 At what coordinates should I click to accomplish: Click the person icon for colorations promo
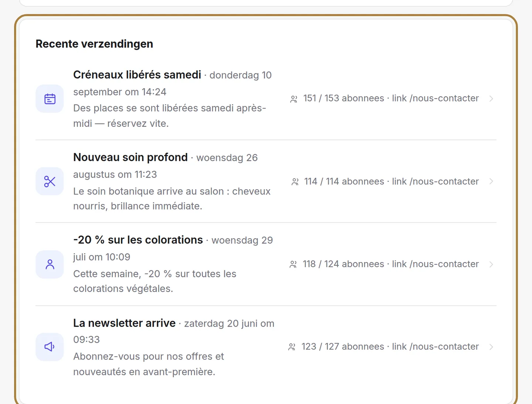click(x=50, y=264)
